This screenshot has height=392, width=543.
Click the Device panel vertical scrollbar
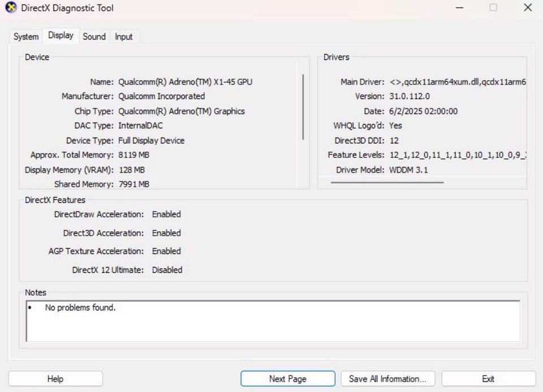(x=303, y=107)
